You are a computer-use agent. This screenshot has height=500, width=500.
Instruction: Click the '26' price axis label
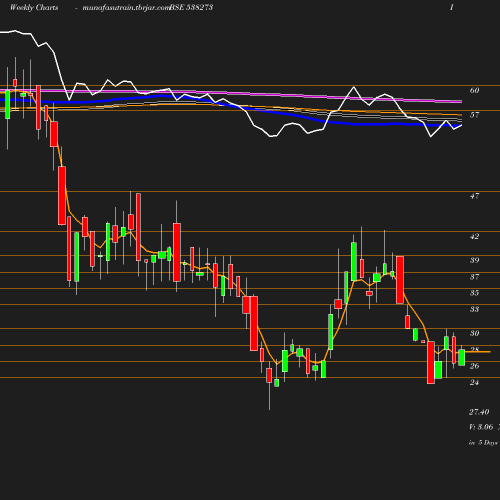click(474, 366)
